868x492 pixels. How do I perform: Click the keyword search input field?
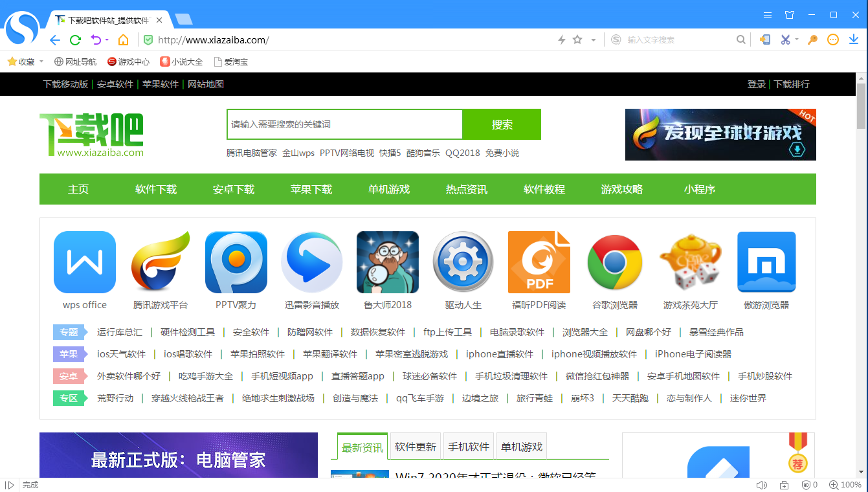[x=343, y=124]
